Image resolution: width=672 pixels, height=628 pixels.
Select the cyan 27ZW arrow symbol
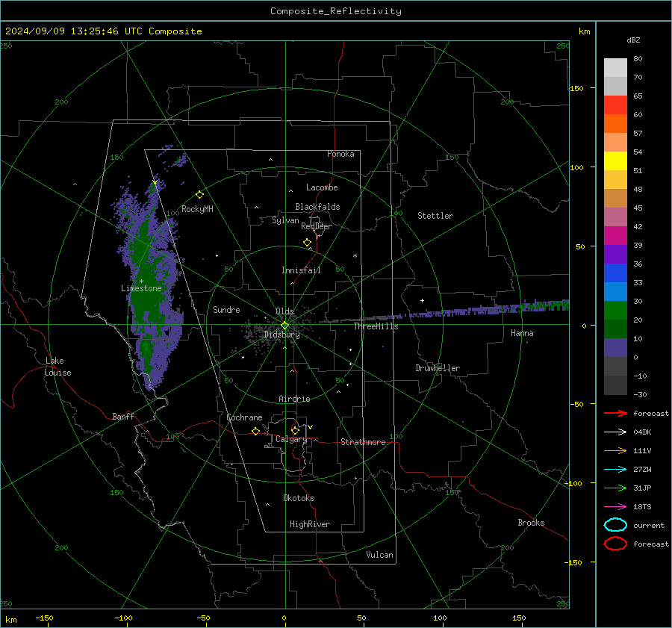615,470
